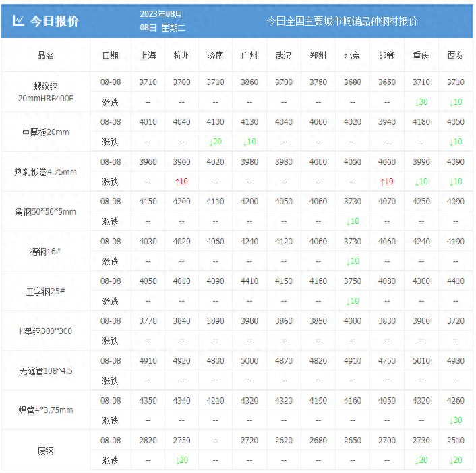Screen dimensions: 476x473
Task: Select the 螺纹钢 20mmHRB400E product name
Action: click(46, 92)
